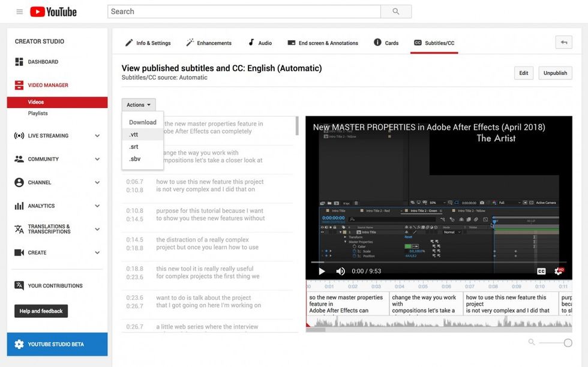Adjust the timeline zoom slider handle

tap(568, 342)
